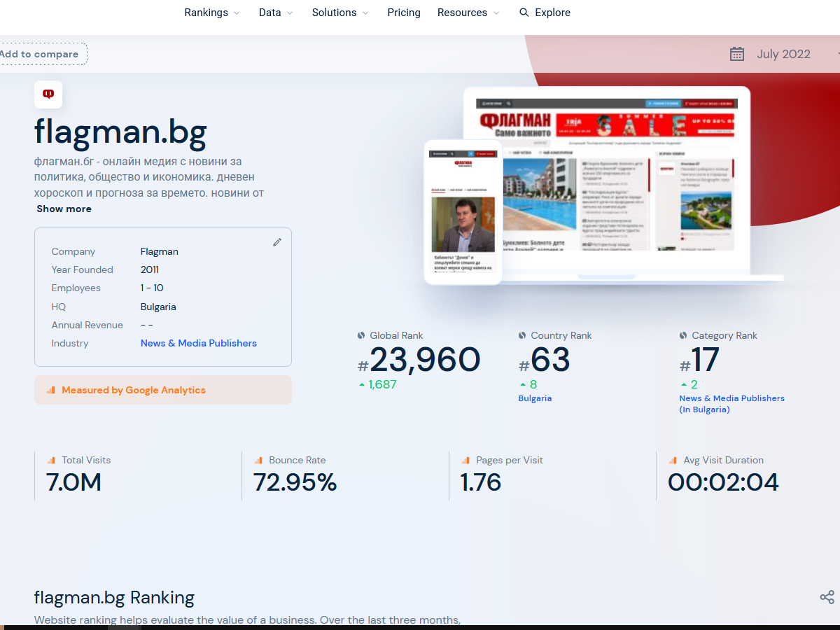Open the Bulgaria country rank link
The image size is (840, 630).
click(x=535, y=398)
